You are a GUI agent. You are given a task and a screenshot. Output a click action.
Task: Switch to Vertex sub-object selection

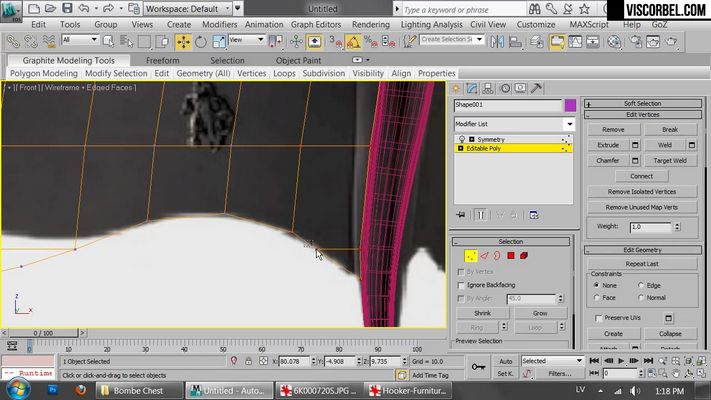(471, 256)
